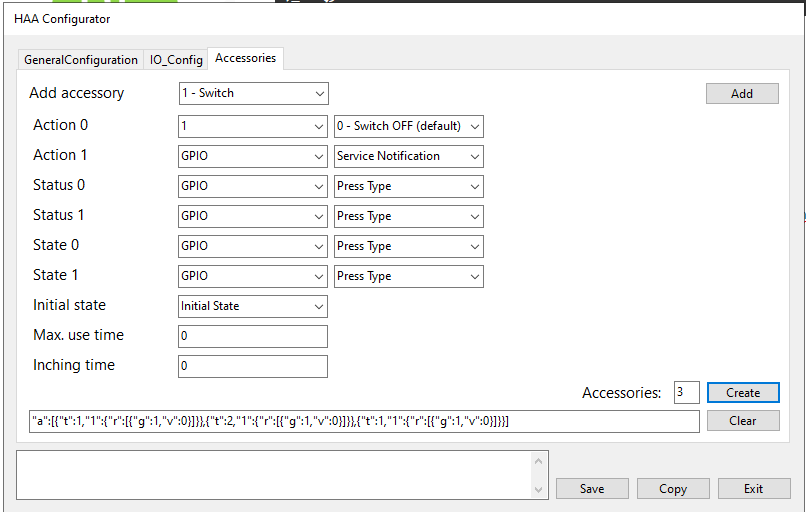Expand the Add accessory type dropdown

pyautogui.click(x=252, y=93)
